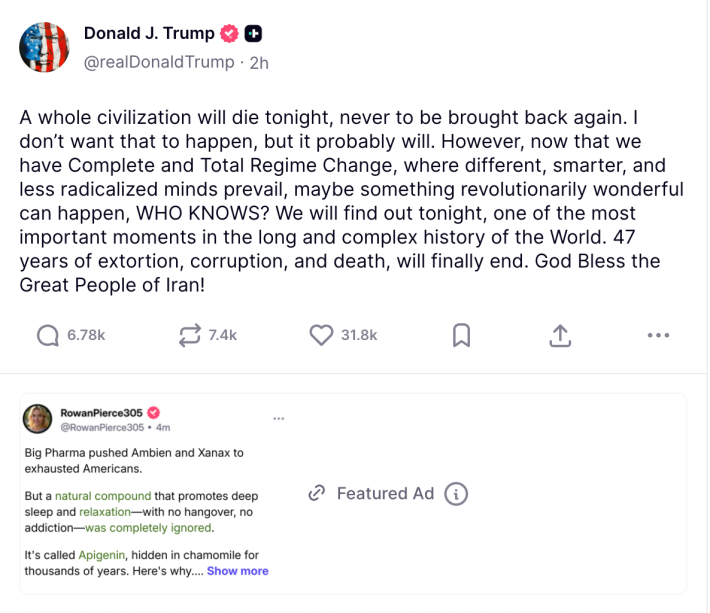Bookmark this post
Viewport: 710px width, 613px height.
pos(461,336)
